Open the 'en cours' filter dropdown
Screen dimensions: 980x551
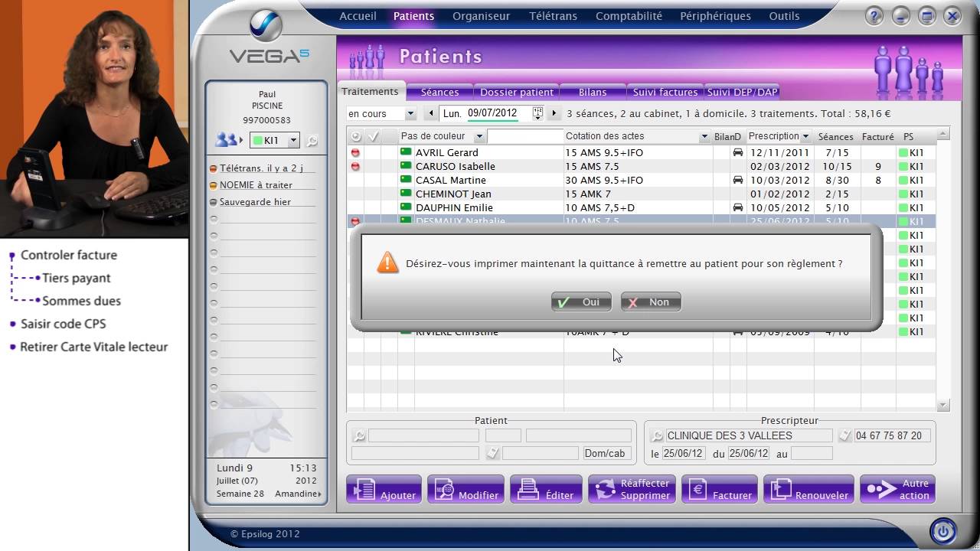pyautogui.click(x=410, y=113)
